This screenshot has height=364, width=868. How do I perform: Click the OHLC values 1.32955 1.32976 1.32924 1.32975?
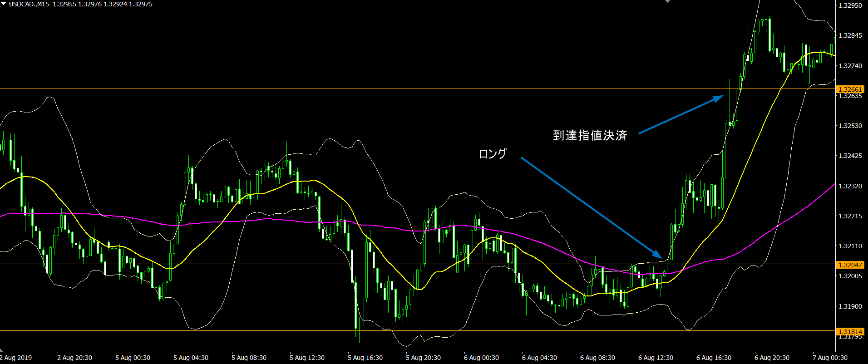[103, 4]
